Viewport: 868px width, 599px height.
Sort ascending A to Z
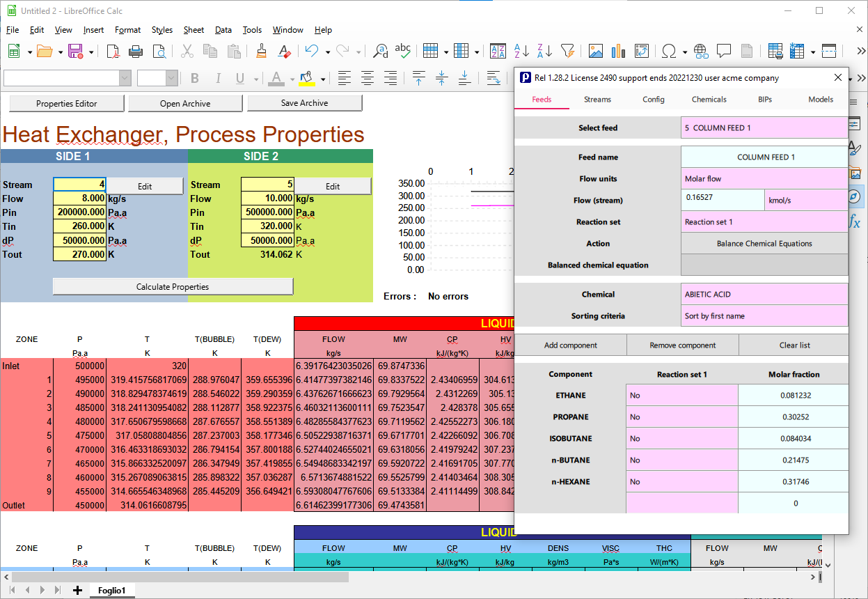tap(521, 51)
